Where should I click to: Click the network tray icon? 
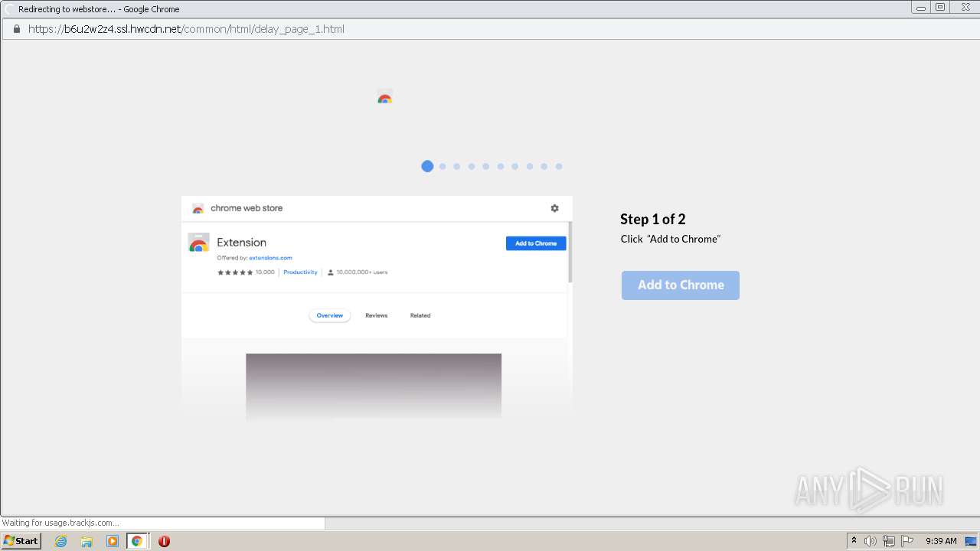pos(889,541)
